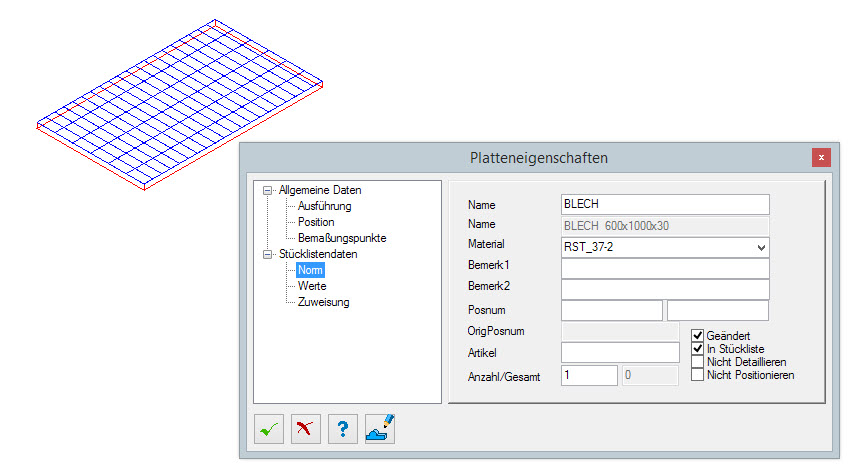Select Position in the tree
This screenshot has height=473, width=852.
316,222
